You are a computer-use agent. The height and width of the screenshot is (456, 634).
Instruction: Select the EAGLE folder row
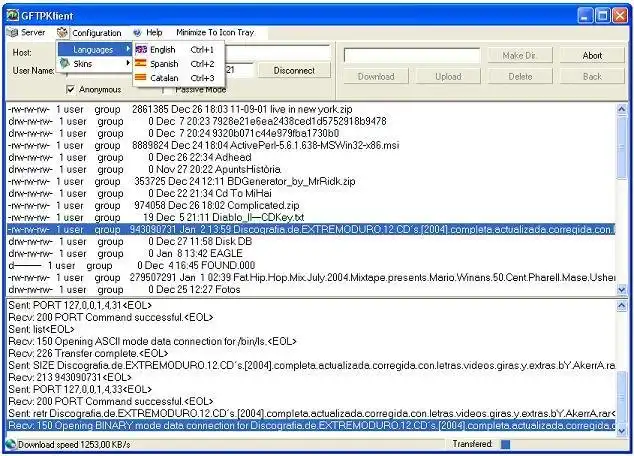pos(311,253)
